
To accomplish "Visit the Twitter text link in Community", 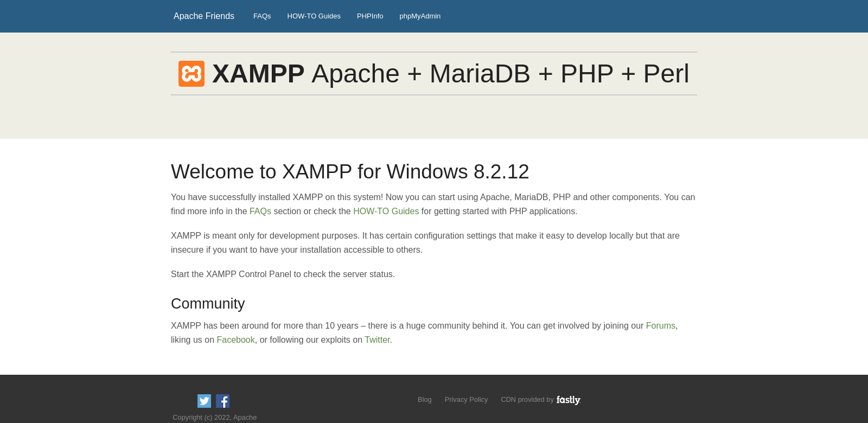I will [377, 340].
